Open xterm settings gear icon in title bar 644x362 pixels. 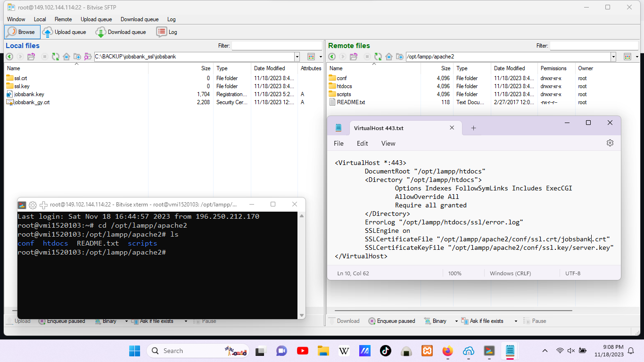point(33,205)
